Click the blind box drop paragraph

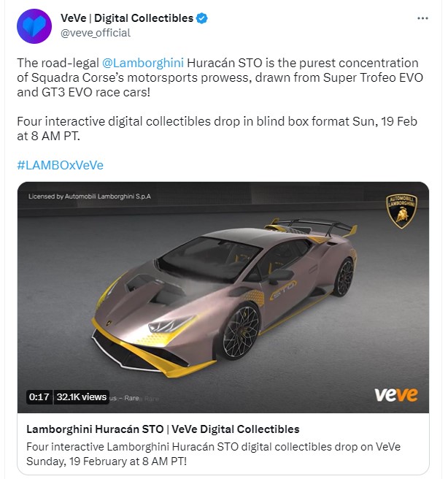217,129
